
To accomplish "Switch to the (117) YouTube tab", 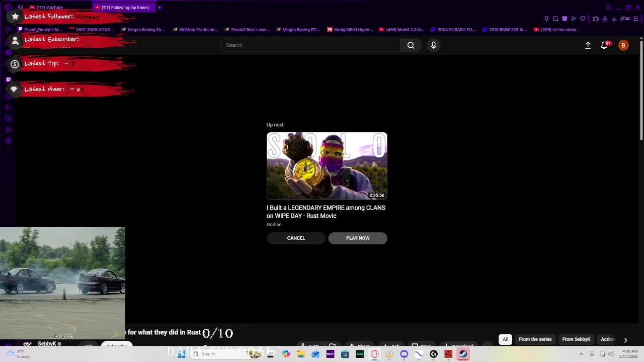I will click(x=49, y=8).
